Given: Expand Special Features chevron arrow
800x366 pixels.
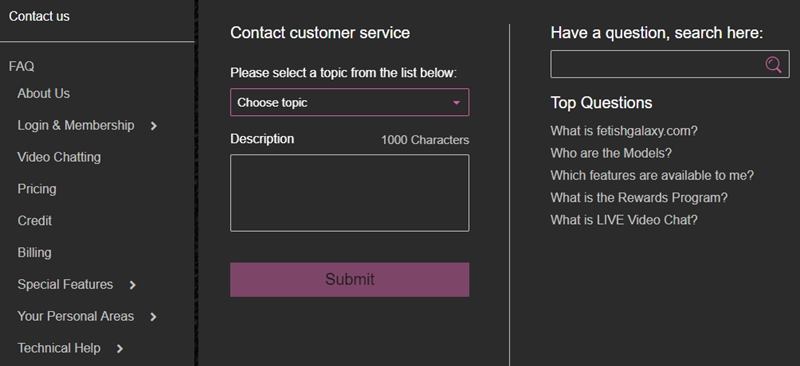Looking at the screenshot, I should click(132, 285).
